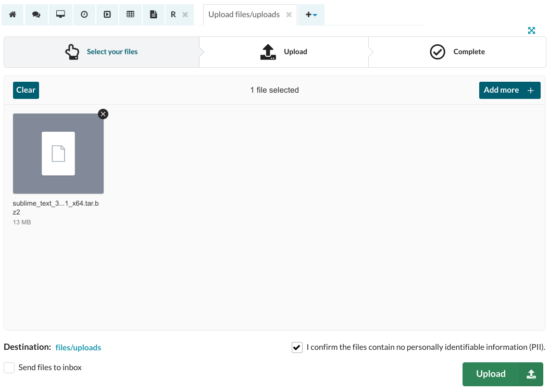Switch to the R tab
The width and height of the screenshot is (549, 392).
(x=173, y=15)
